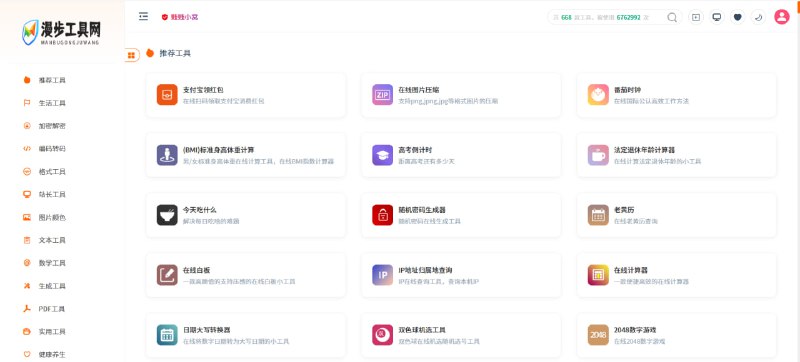This screenshot has width=800, height=362.
Task: Select PDF工具 in the sidebar
Action: point(52,309)
